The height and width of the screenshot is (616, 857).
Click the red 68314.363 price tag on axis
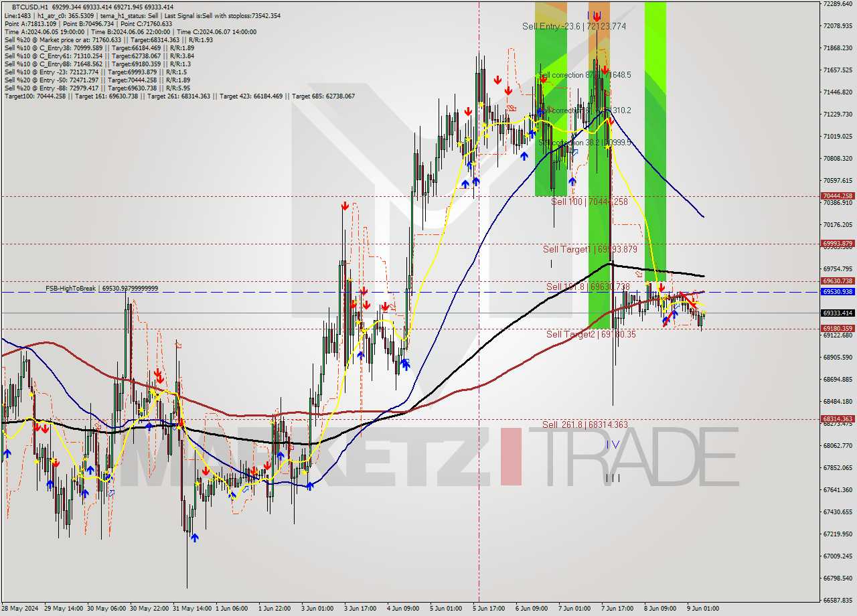tap(837, 419)
